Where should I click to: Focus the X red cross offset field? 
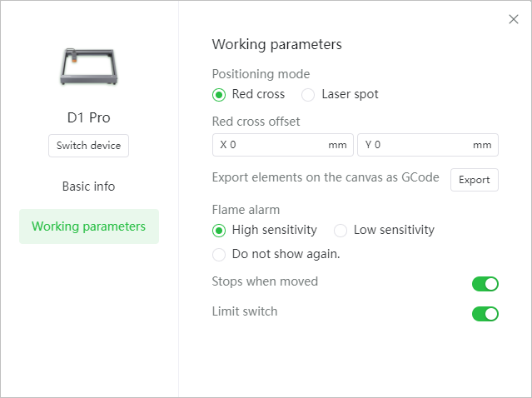282,145
